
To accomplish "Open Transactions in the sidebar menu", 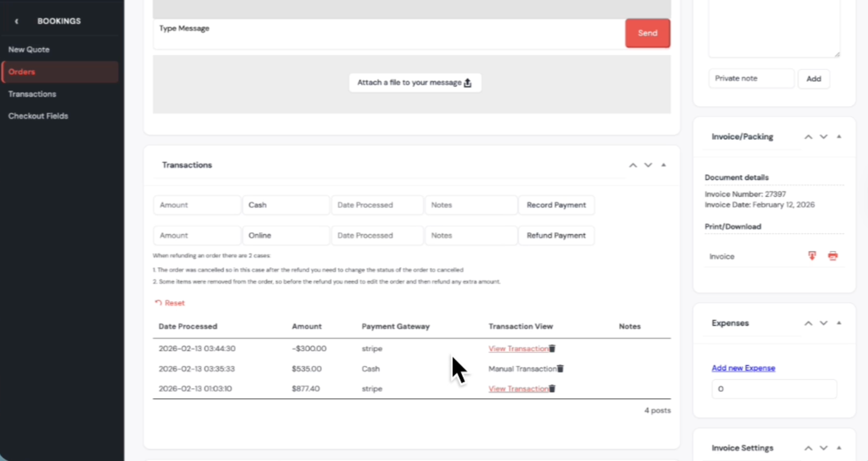I will tap(32, 94).
